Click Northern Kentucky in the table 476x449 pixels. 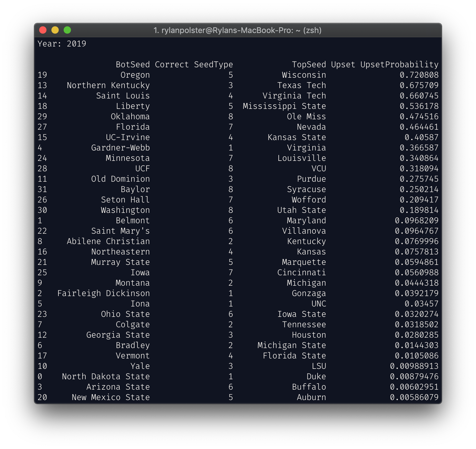pos(108,85)
